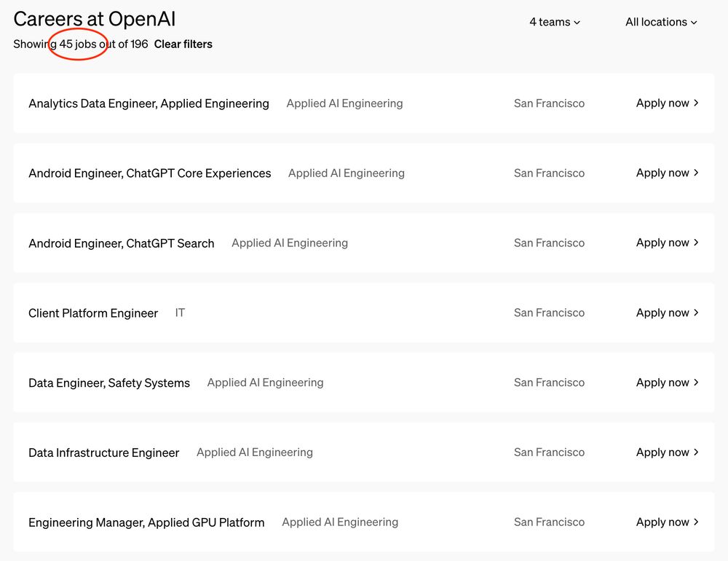Viewport: 728px width, 561px height.
Task: Click the chevron for Engineering Manager, Applied GPU Platform
Action: [x=697, y=522]
